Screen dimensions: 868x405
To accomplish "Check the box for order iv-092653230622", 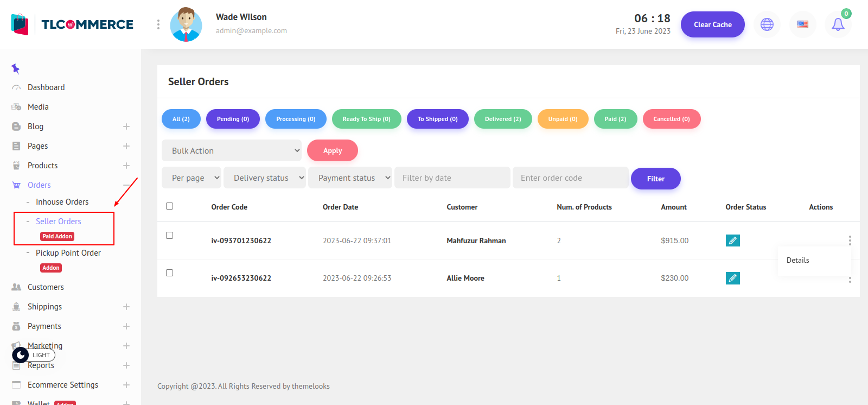I will click(170, 273).
